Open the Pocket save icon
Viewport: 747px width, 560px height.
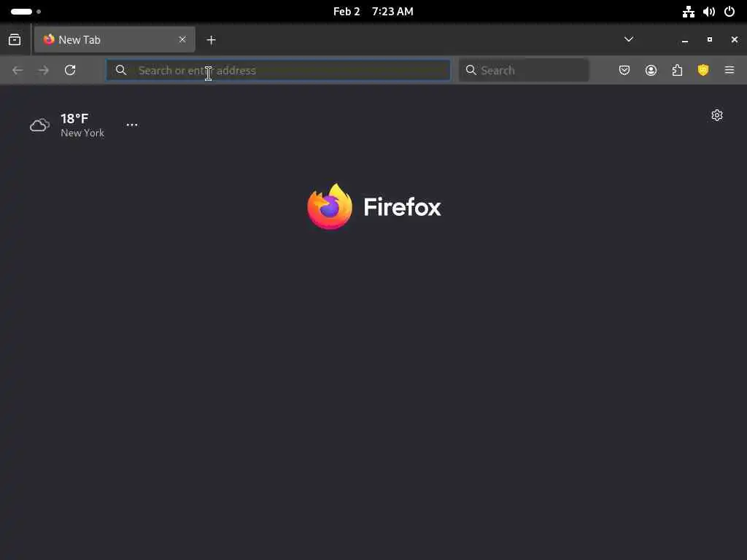pyautogui.click(x=624, y=71)
